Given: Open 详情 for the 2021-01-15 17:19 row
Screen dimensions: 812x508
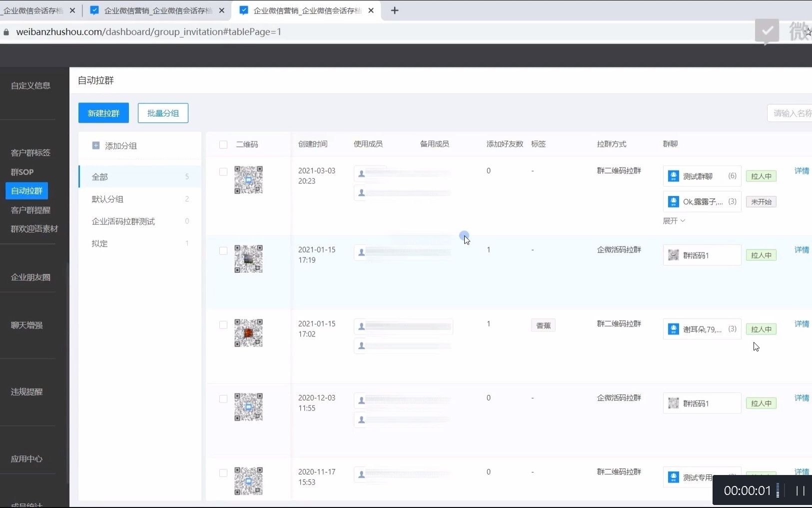Looking at the screenshot, I should [x=802, y=249].
